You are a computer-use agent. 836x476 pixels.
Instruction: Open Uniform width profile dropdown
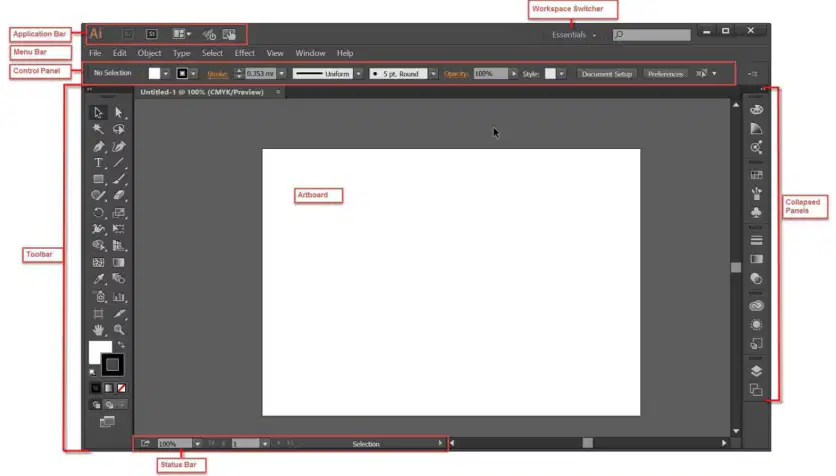358,74
